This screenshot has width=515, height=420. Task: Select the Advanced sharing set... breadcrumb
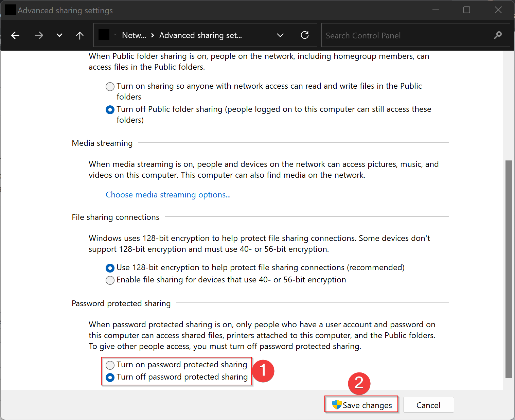200,35
